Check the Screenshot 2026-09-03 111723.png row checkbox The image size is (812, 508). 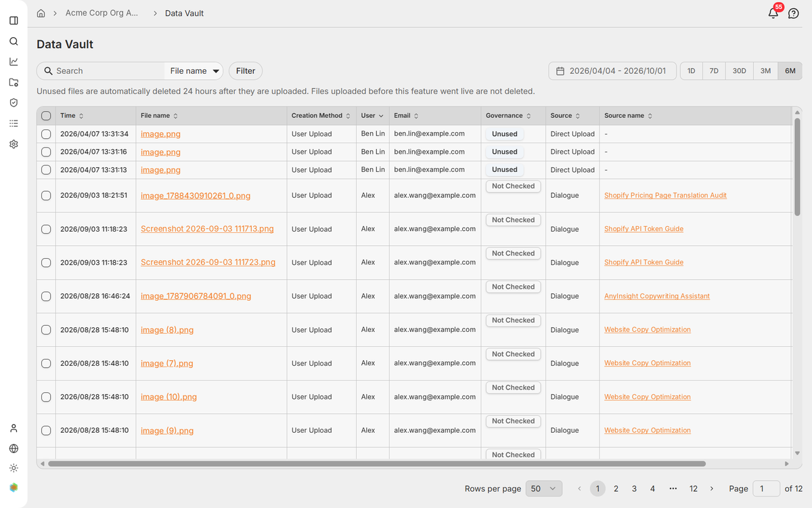click(x=46, y=263)
